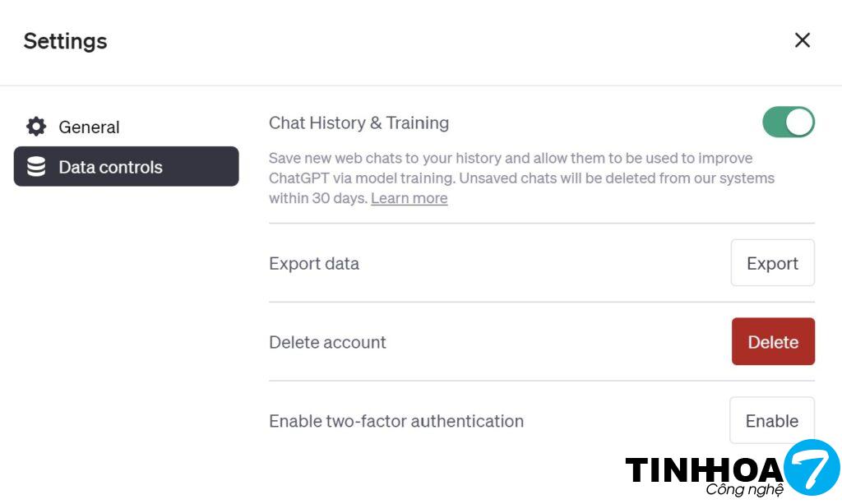
Task: Click the database icon beside Data controls
Action: coord(36,167)
